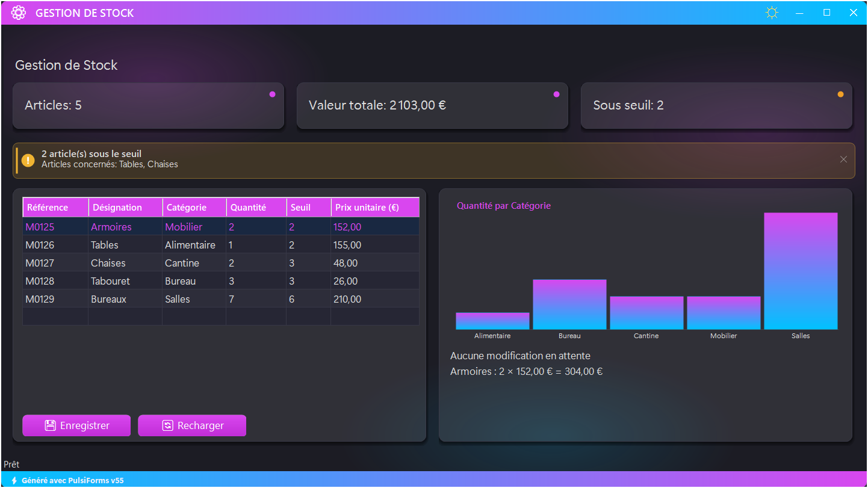This screenshot has height=488, width=868.
Task: Sort by the Désignation column header
Action: coord(126,207)
